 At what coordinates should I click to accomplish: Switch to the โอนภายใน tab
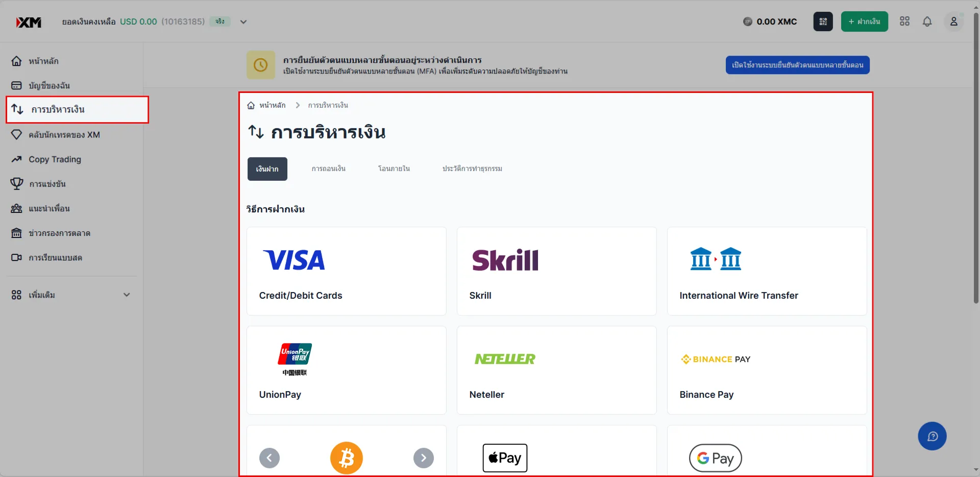click(x=394, y=169)
